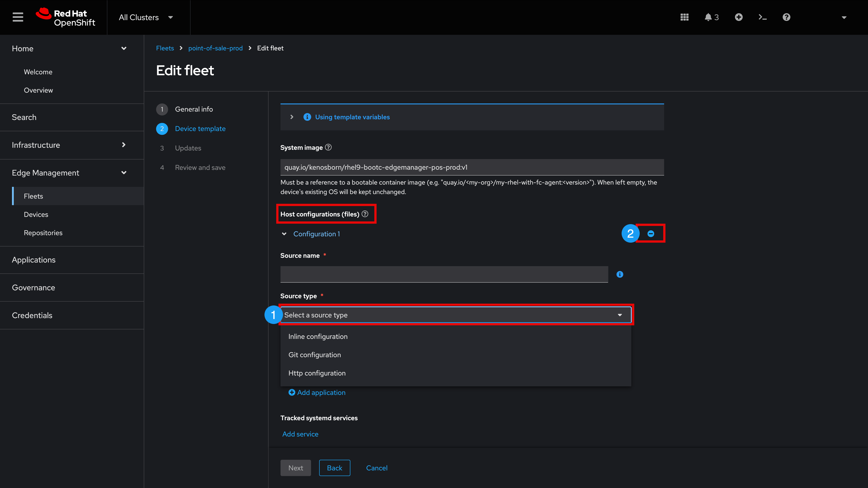The width and height of the screenshot is (868, 488).
Task: Expand the Using template variables panel
Action: [292, 117]
